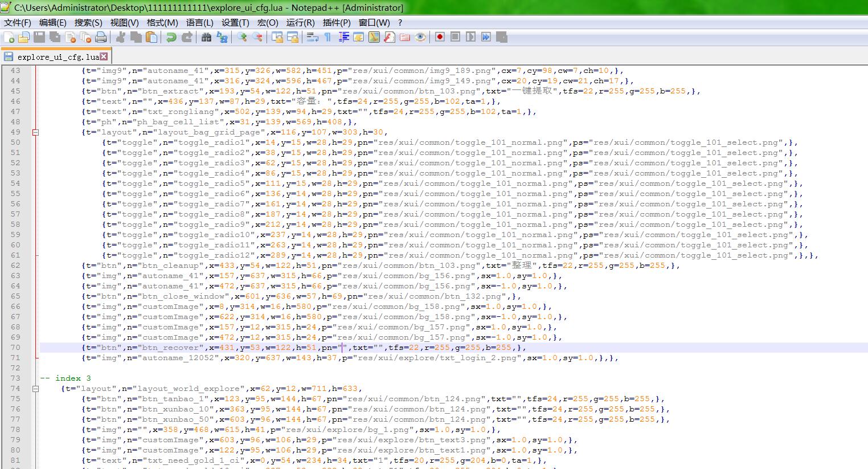
Task: Open the 搜索(S) search menu
Action: (x=88, y=23)
